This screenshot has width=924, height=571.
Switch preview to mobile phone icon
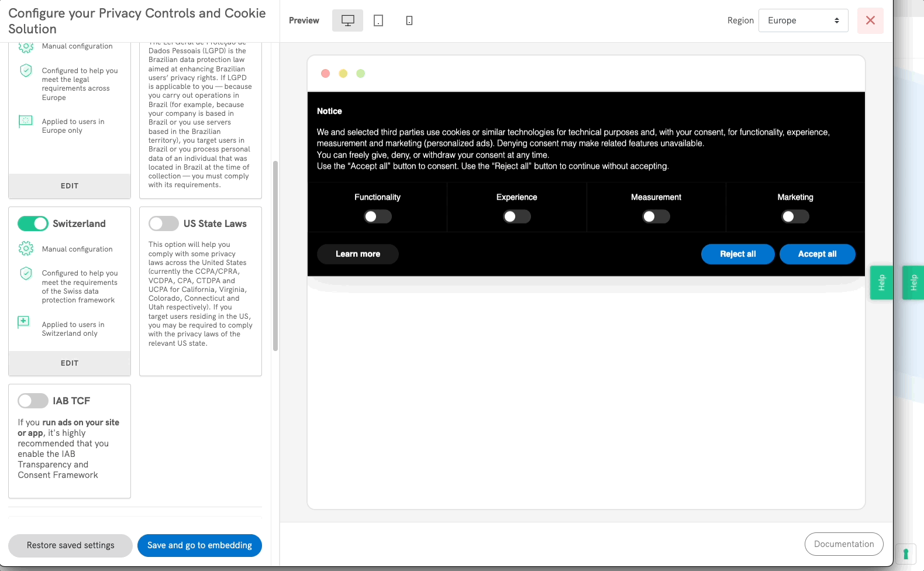(409, 20)
